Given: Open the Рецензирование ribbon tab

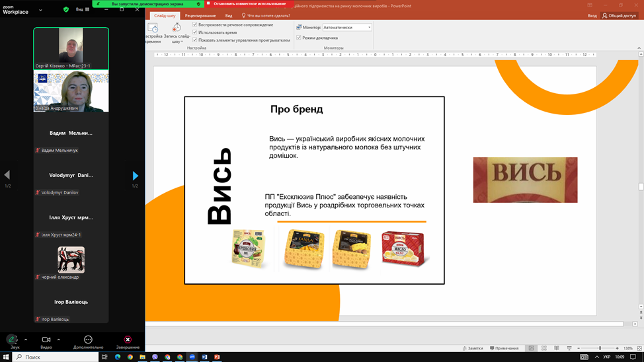Looking at the screenshot, I should pyautogui.click(x=200, y=16).
